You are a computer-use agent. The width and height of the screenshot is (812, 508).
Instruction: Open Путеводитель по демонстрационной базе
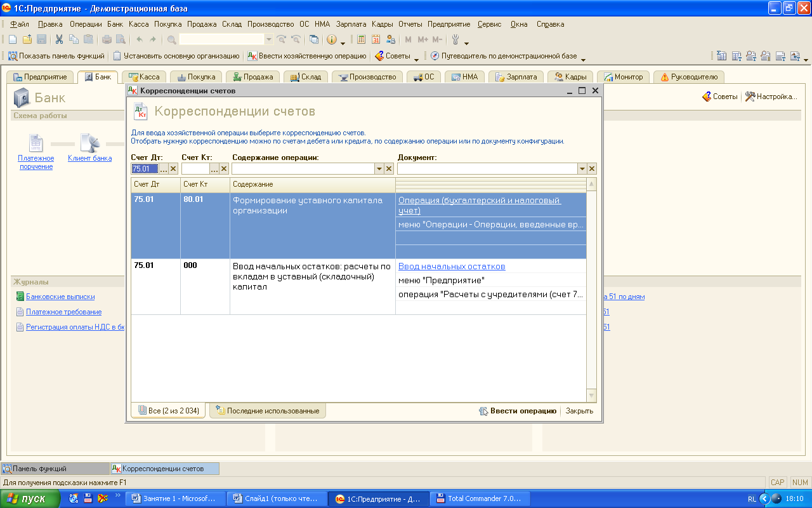tap(504, 56)
